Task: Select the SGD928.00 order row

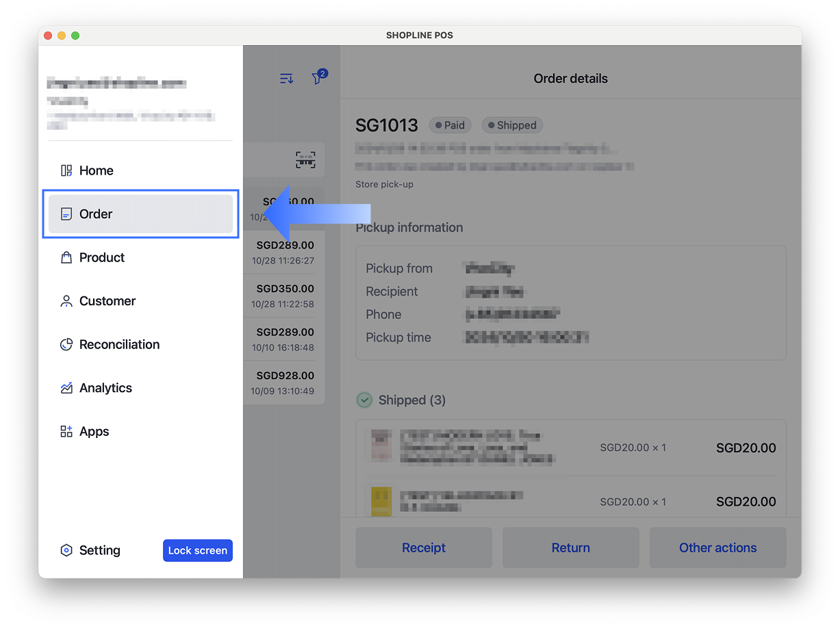Action: click(x=284, y=383)
